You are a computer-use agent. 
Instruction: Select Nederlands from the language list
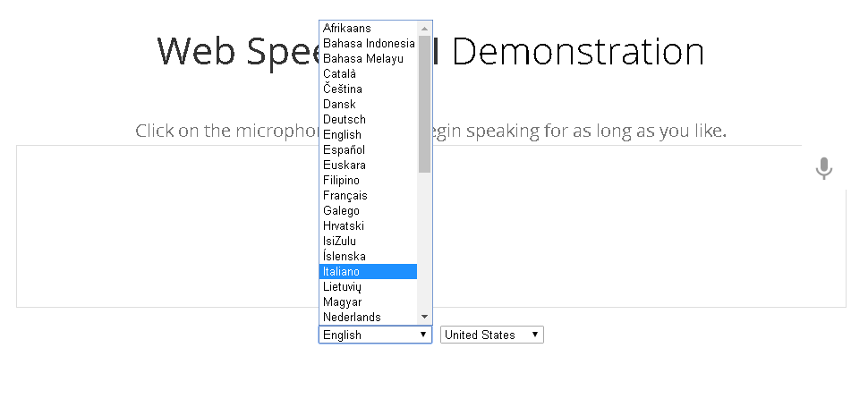tap(368, 317)
